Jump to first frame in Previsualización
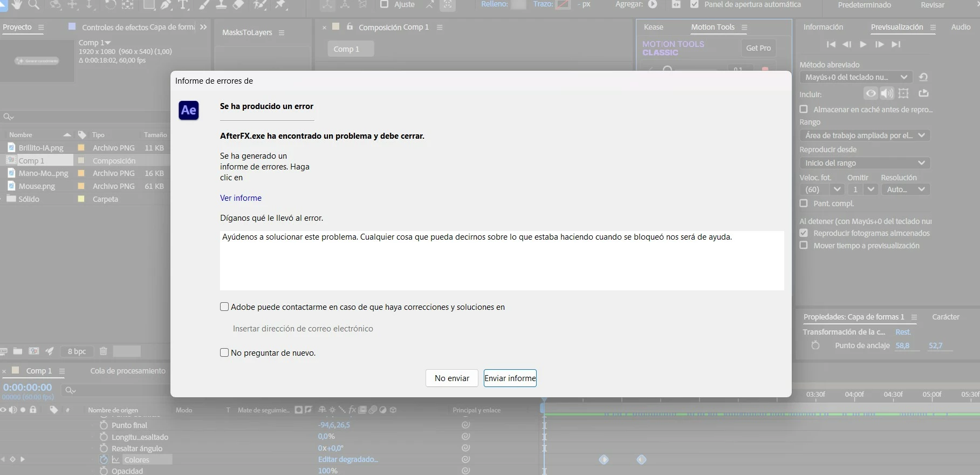This screenshot has width=980, height=475. coord(831,44)
